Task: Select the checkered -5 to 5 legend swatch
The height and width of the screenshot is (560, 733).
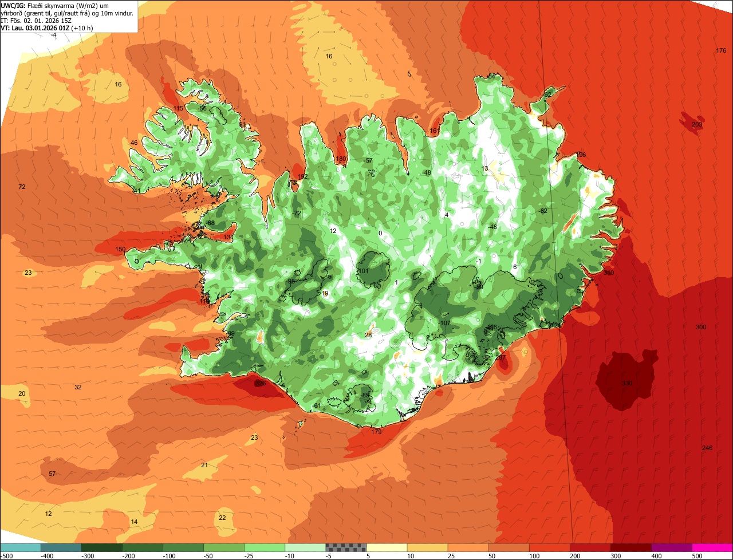Action: (x=346, y=547)
